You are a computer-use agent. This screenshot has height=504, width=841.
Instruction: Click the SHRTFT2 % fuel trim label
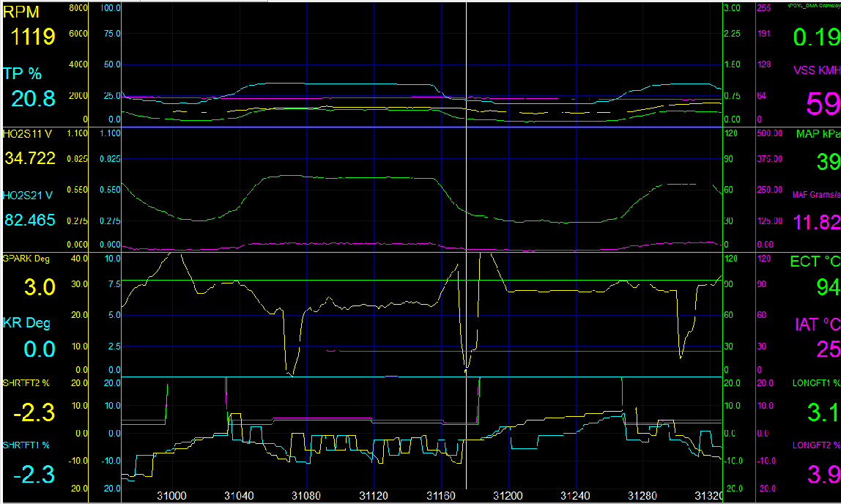tap(27, 383)
